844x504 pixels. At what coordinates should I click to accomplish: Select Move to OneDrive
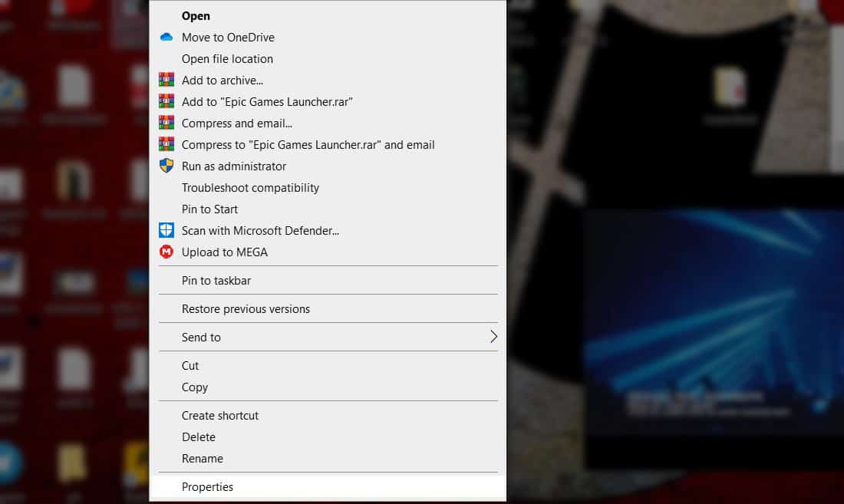coord(328,37)
